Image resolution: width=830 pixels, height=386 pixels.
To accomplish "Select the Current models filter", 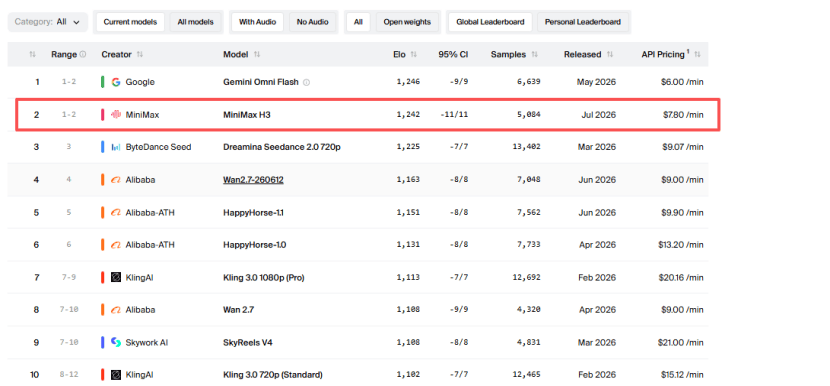I will click(x=130, y=22).
